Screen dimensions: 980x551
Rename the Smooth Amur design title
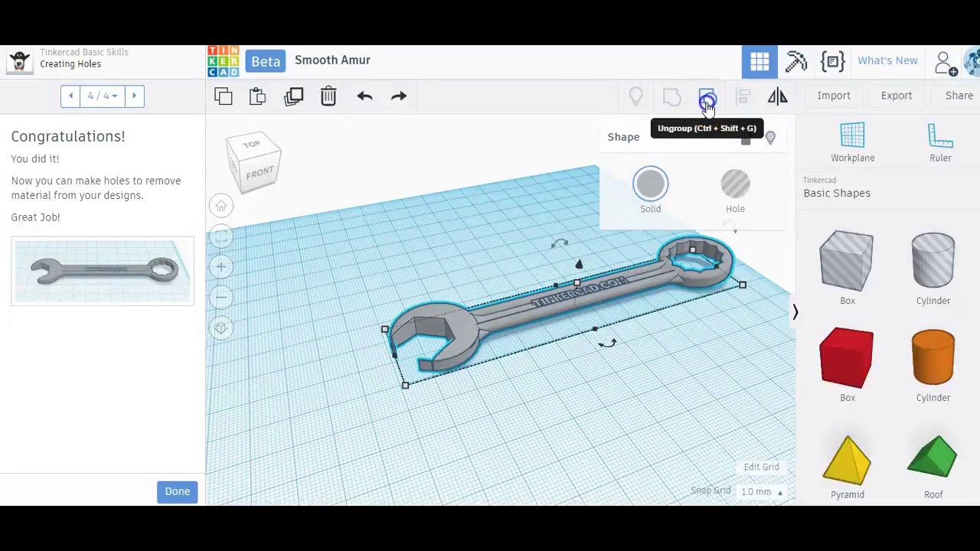(332, 60)
